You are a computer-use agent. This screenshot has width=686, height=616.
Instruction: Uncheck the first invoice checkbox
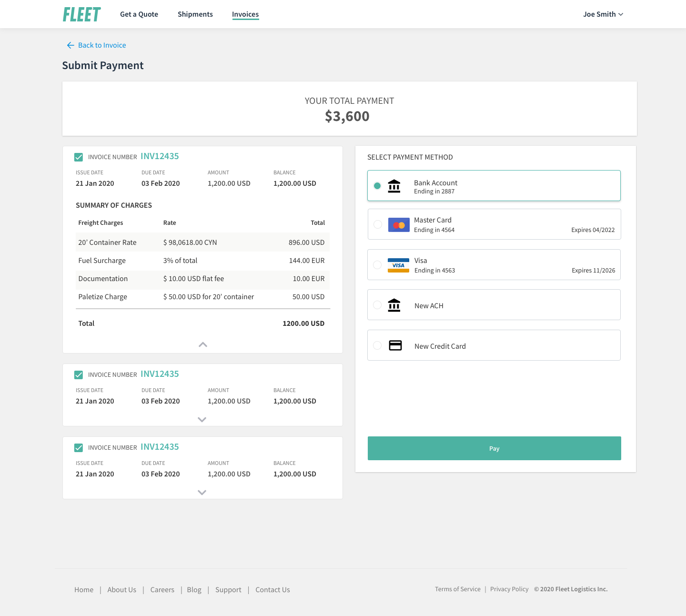(x=79, y=157)
